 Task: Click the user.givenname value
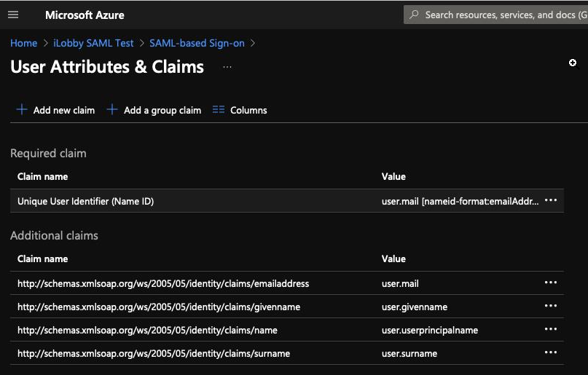point(415,307)
